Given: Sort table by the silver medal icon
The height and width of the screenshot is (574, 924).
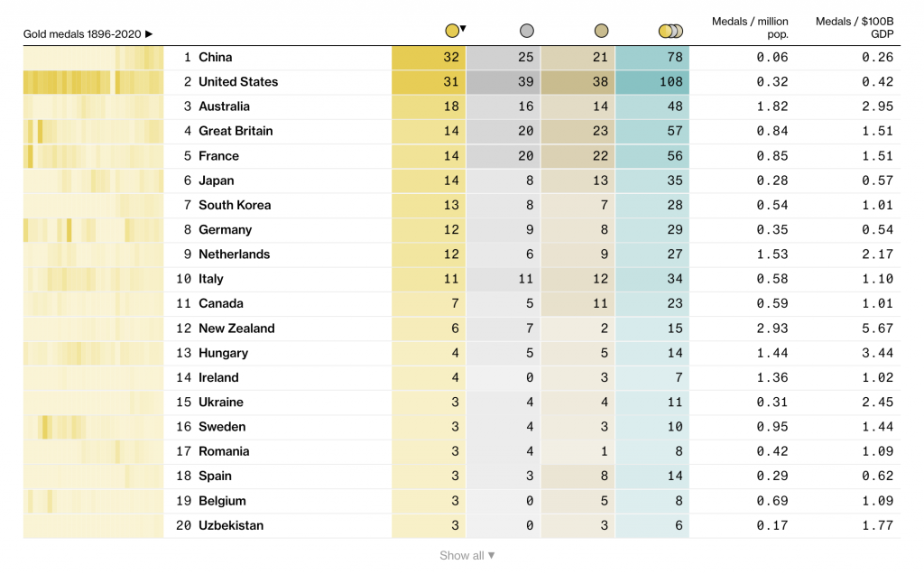Looking at the screenshot, I should pos(527,30).
